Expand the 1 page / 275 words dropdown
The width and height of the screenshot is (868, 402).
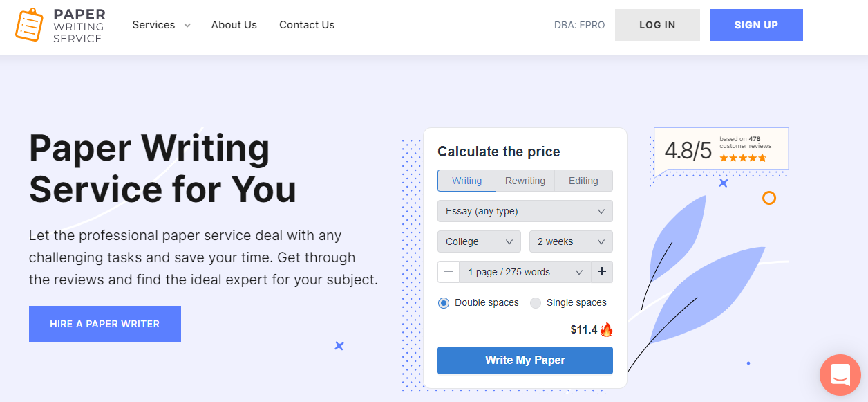pos(525,272)
